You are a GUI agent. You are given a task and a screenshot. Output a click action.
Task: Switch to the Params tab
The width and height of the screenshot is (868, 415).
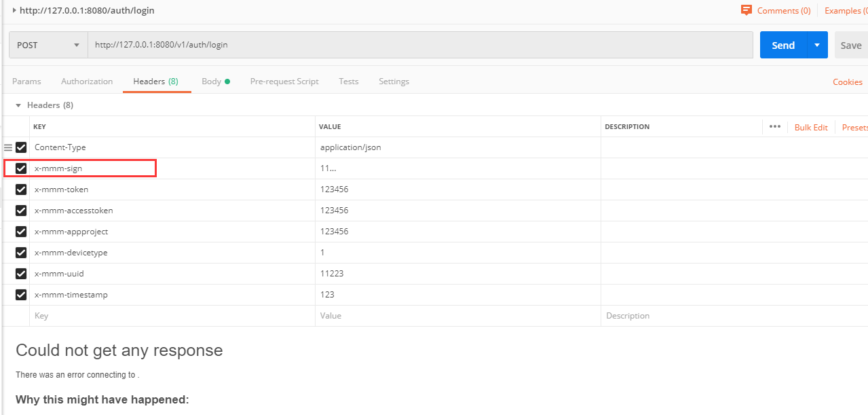click(x=26, y=82)
